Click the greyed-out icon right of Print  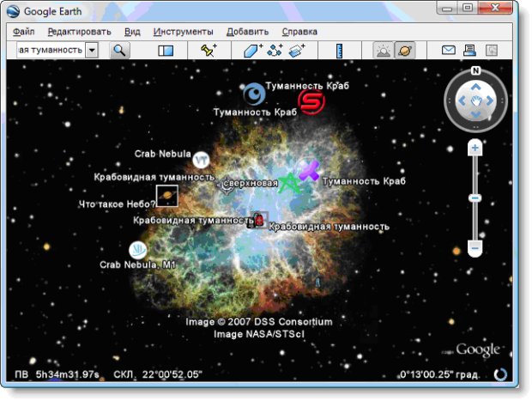pyautogui.click(x=492, y=51)
